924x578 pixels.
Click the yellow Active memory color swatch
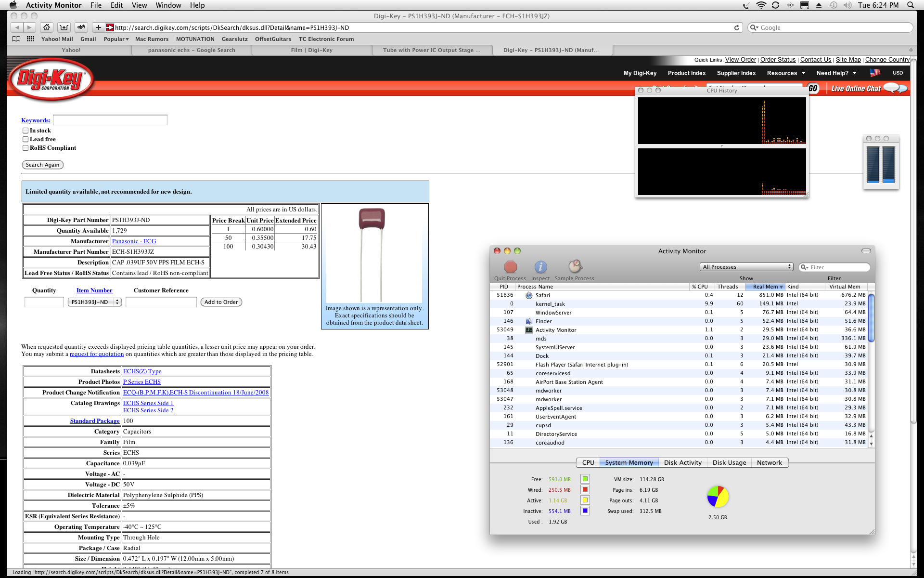point(585,500)
